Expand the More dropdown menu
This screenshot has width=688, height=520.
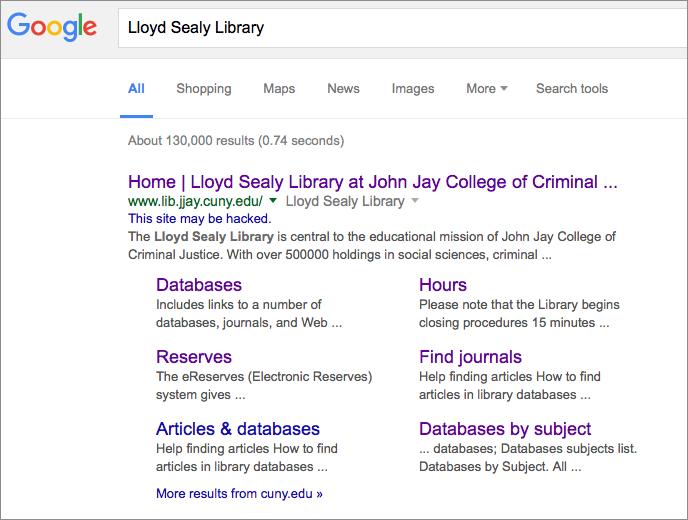click(487, 89)
